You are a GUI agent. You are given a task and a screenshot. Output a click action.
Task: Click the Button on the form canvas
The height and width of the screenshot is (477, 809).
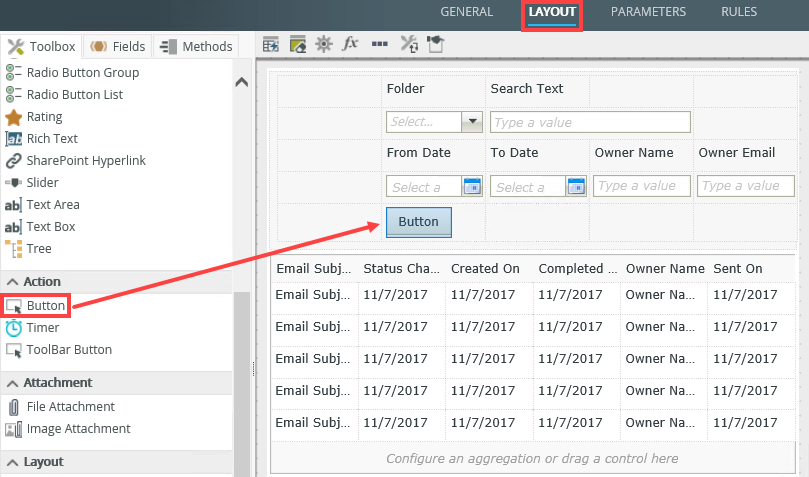tap(418, 222)
